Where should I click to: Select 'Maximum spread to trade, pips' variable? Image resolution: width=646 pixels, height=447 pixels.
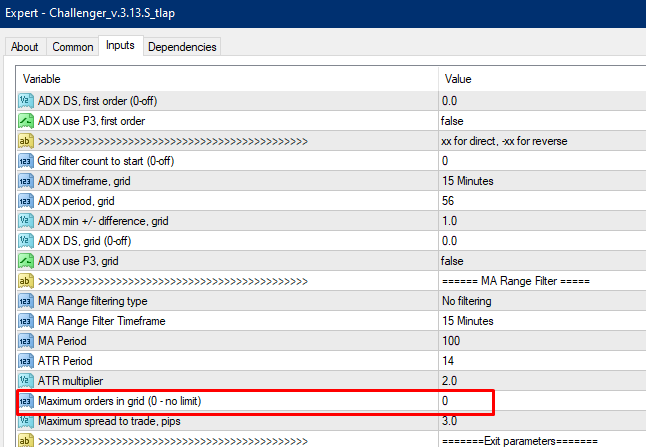(x=109, y=421)
